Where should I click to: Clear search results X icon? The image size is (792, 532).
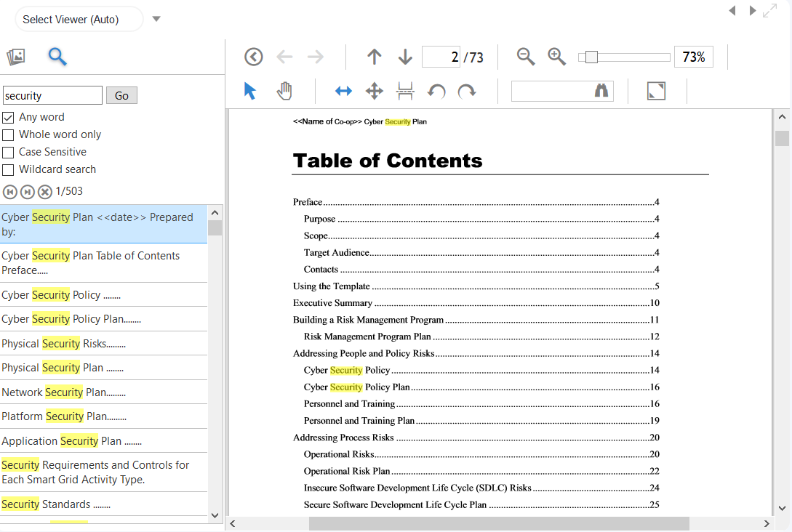tap(45, 192)
